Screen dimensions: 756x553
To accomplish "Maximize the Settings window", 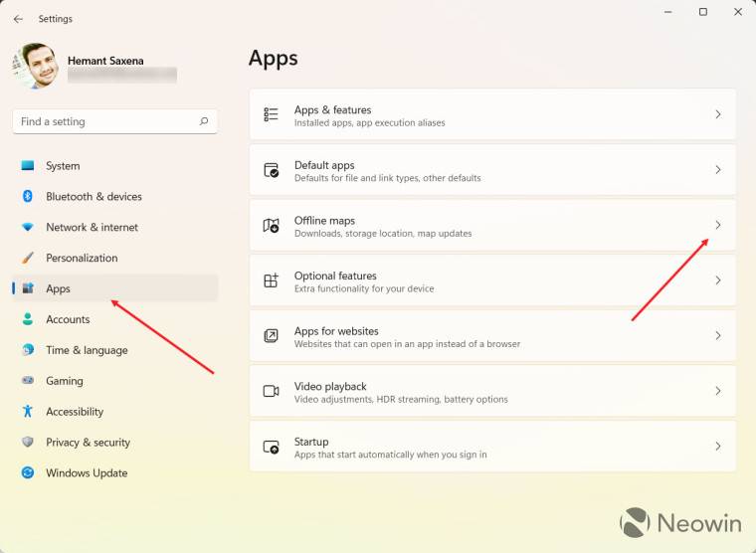I will (x=703, y=12).
